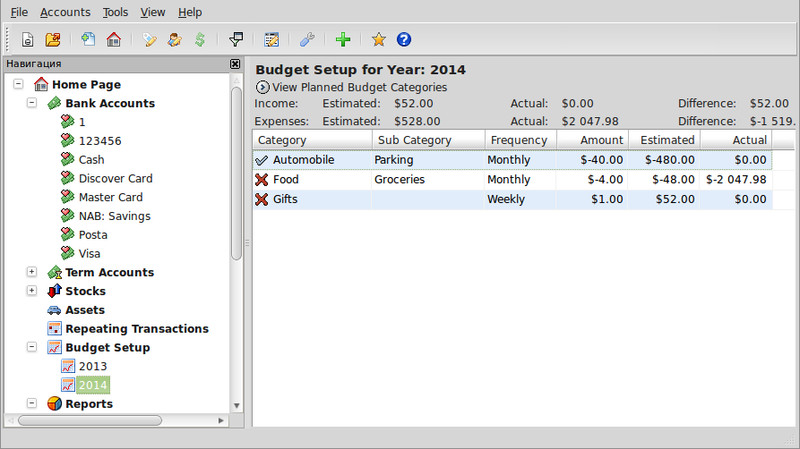Click the navigation horizontal scrollbar right arrow
The height and width of the screenshot is (449, 800).
pyautogui.click(x=221, y=420)
